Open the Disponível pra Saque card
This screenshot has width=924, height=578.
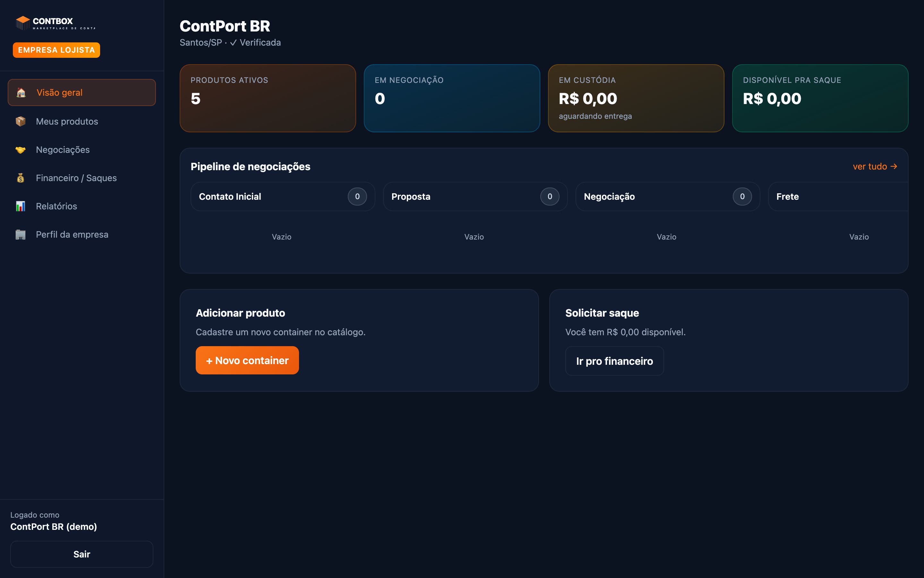pyautogui.click(x=820, y=98)
